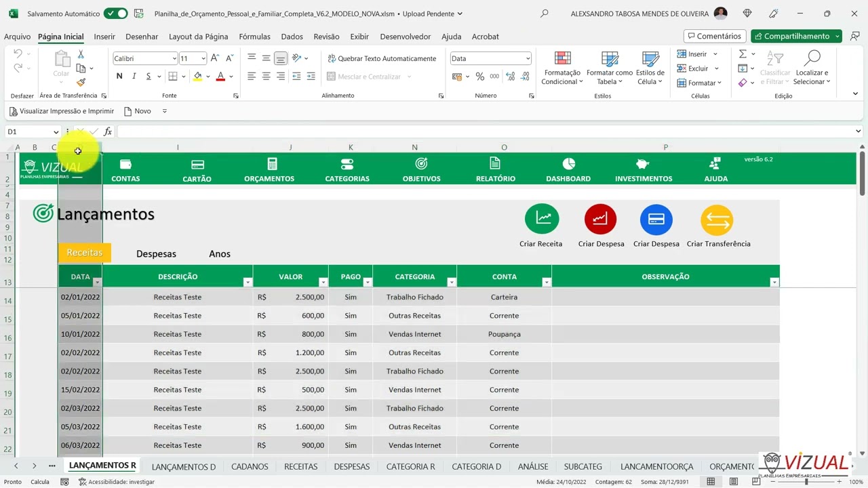868x488 pixels.
Task: Open the Exibir ribbon tab
Action: 359,37
